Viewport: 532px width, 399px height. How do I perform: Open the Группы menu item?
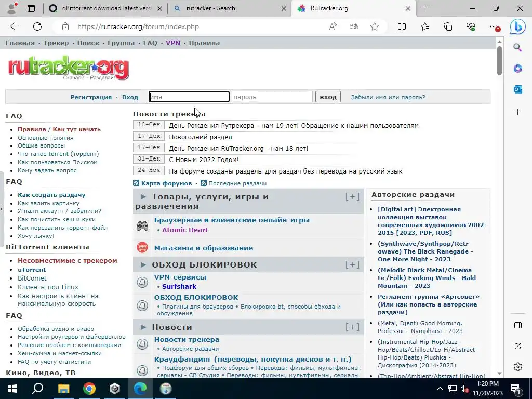[x=121, y=43]
